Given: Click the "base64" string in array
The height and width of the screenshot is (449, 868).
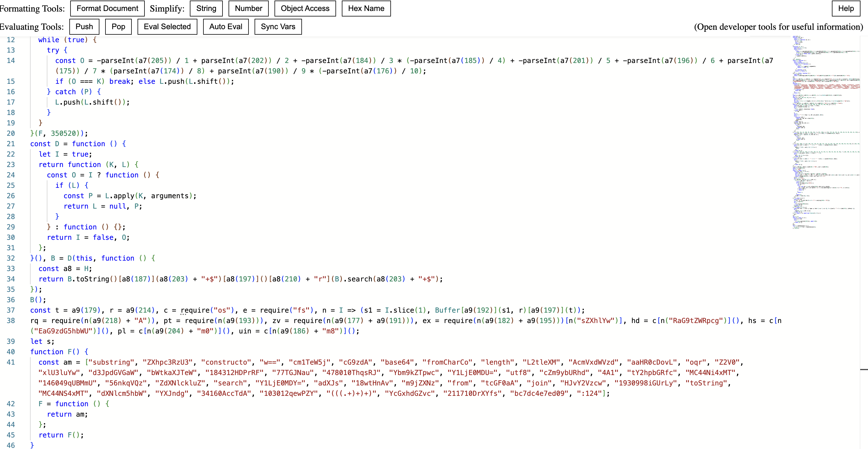Looking at the screenshot, I should 398,362.
